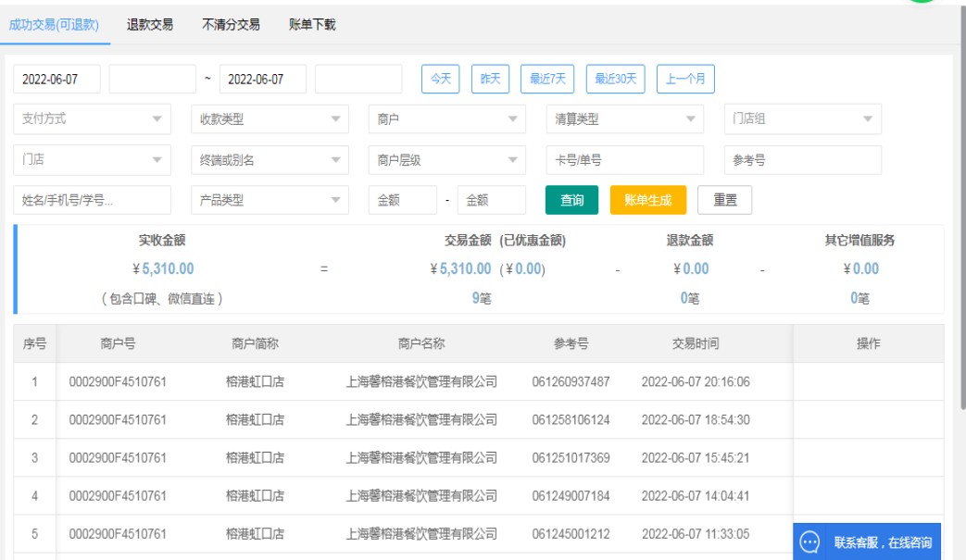This screenshot has width=966, height=560.
Task: Click the 今天 date shortcut
Action: (x=441, y=80)
